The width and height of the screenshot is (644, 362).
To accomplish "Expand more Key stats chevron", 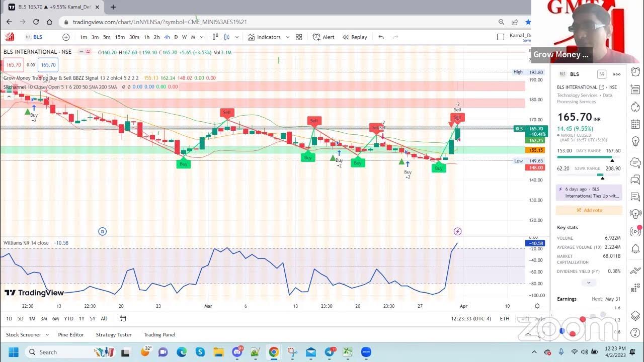I will [589, 283].
